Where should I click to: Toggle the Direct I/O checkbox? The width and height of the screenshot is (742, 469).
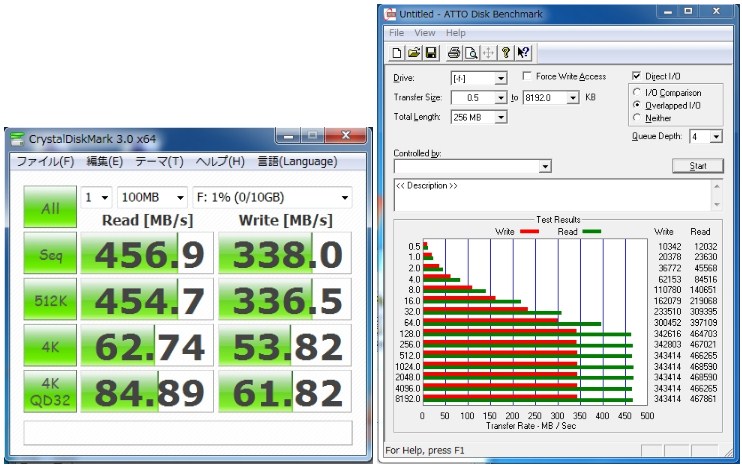tap(636, 76)
